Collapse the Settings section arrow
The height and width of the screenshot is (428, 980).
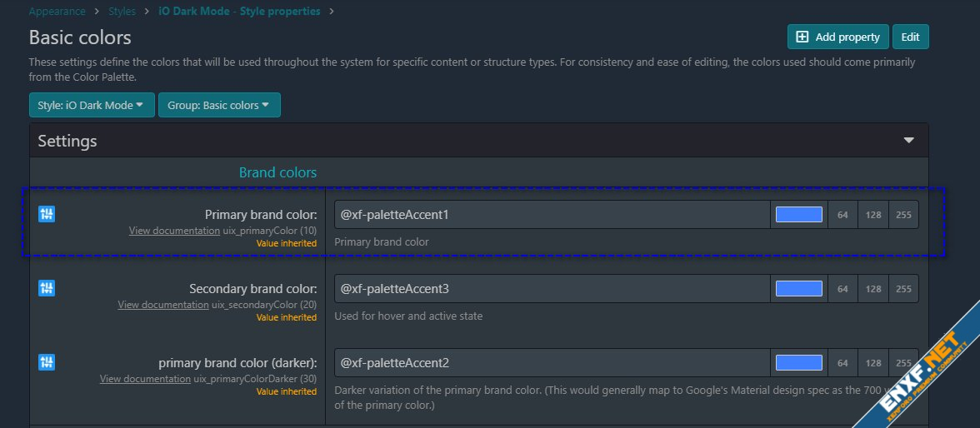(x=909, y=141)
